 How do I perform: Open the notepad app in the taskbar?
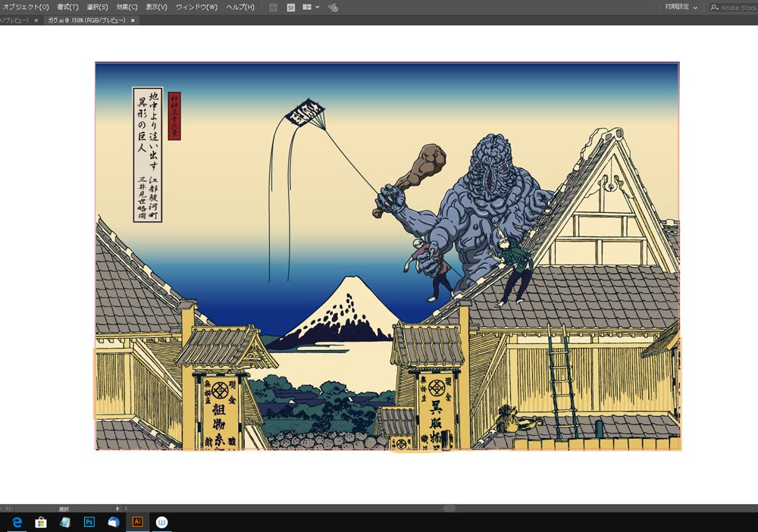coord(65,522)
